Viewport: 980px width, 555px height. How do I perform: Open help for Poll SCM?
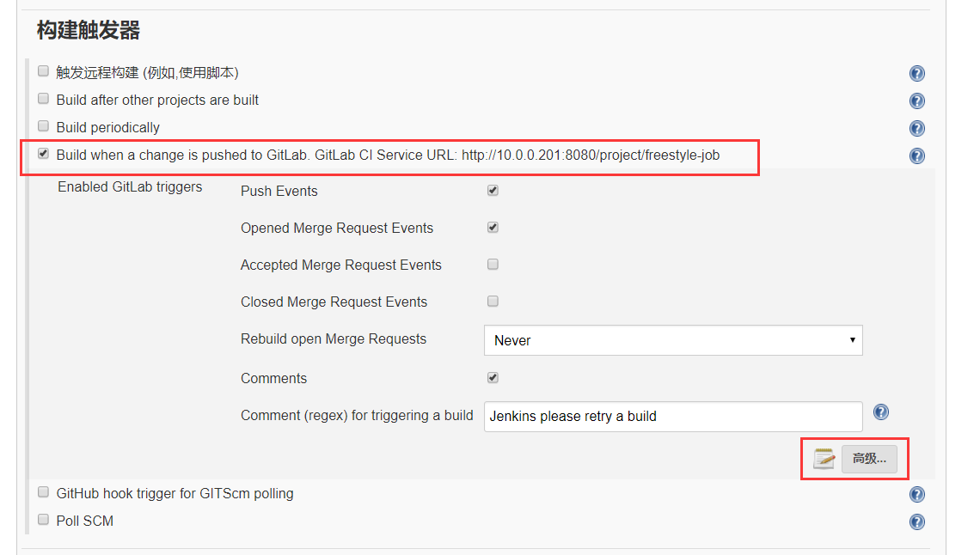(x=916, y=521)
